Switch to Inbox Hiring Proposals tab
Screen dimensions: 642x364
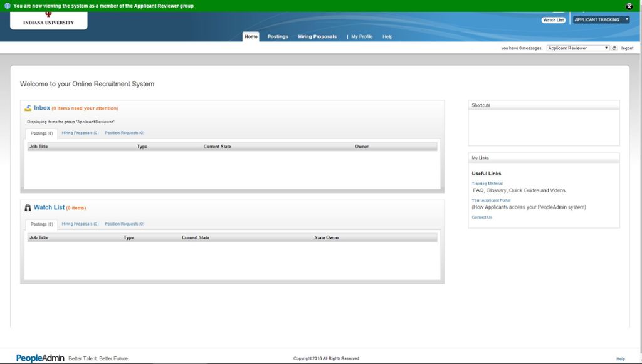coord(80,133)
